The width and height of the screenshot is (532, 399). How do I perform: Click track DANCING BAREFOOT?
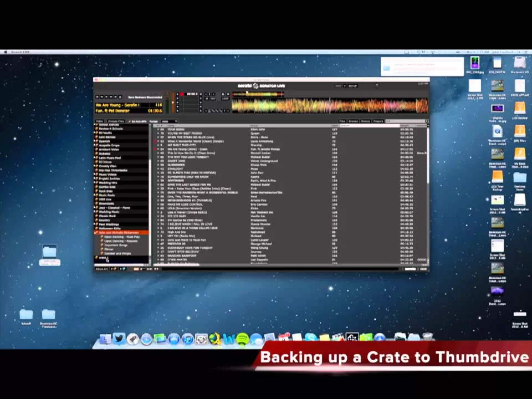(x=182, y=256)
